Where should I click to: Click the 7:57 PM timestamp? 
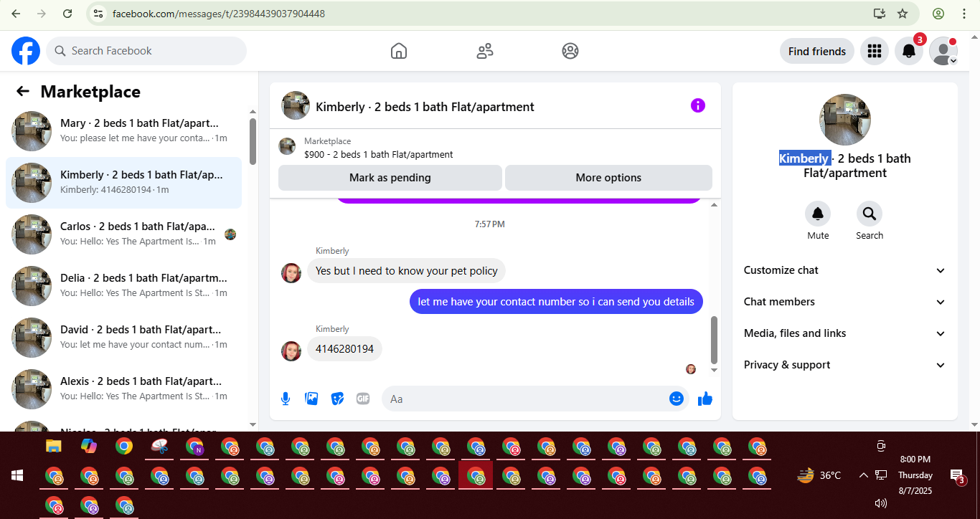pos(489,224)
